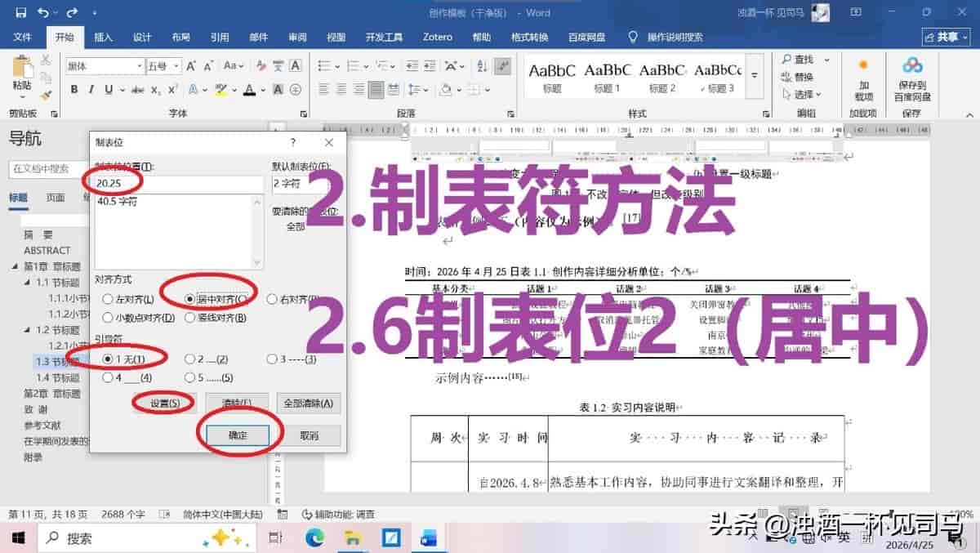Switch to the 设计 ribbon tab
This screenshot has height=553, width=980.
coord(142,37)
